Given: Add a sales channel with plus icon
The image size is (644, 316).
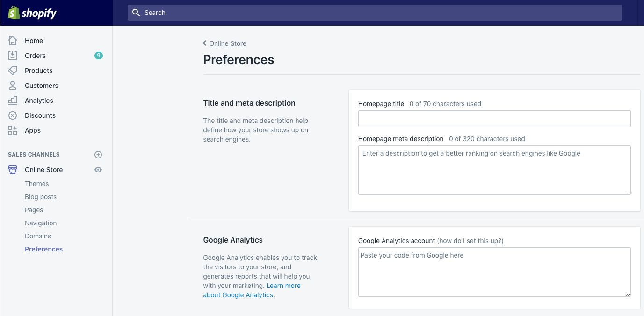Looking at the screenshot, I should (x=98, y=155).
